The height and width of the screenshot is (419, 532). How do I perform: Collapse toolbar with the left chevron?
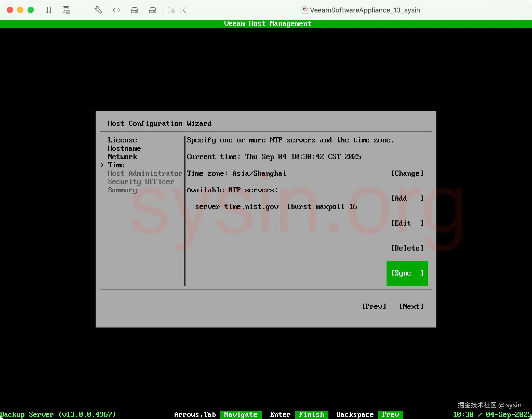tap(184, 10)
